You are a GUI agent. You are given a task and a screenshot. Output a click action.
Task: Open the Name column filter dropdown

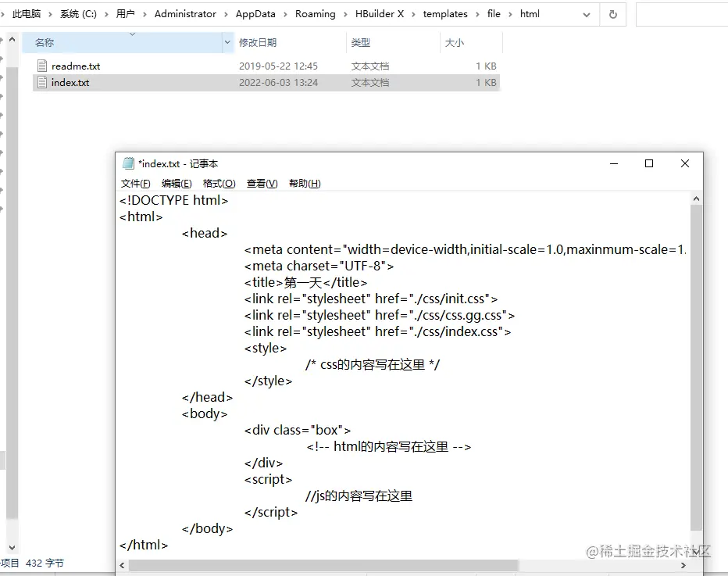click(x=227, y=43)
